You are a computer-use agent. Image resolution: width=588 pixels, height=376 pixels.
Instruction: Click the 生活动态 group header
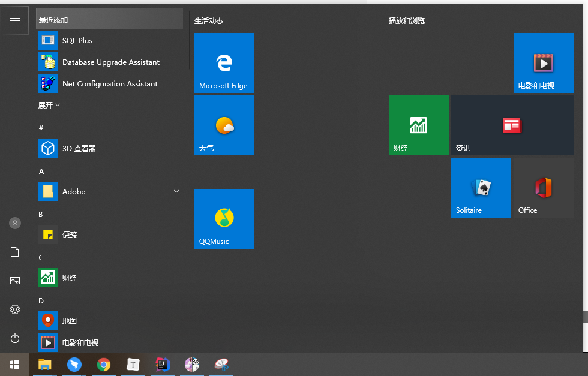tap(209, 21)
